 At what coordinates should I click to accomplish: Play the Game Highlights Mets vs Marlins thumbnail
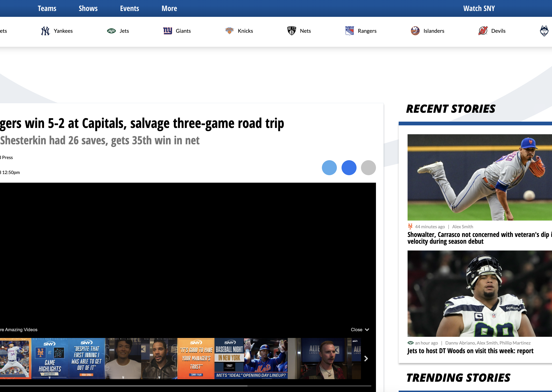[50, 359]
